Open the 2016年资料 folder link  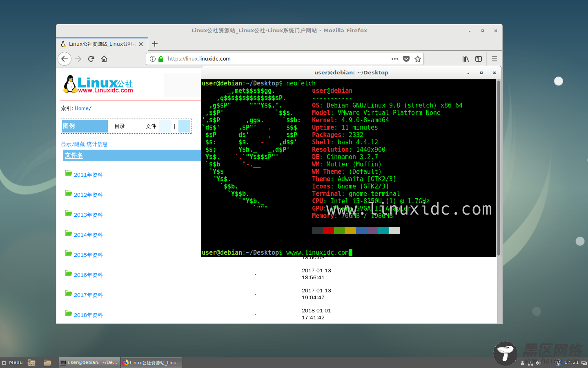(88, 275)
